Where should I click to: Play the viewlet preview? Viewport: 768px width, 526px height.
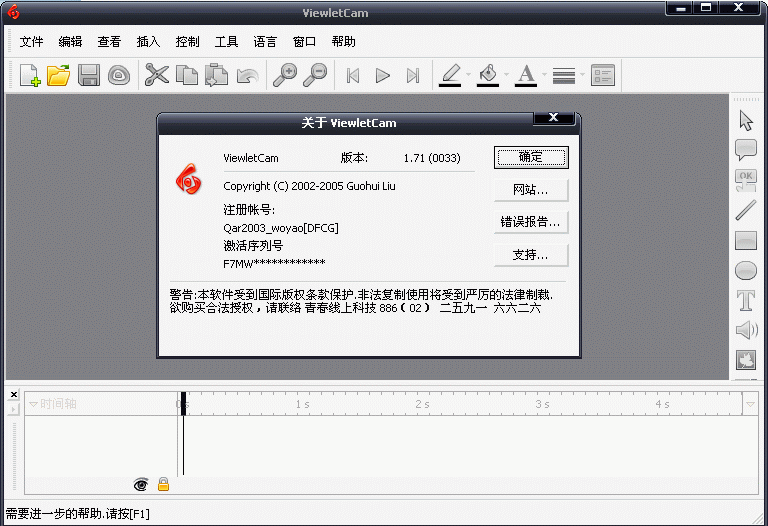click(x=383, y=76)
